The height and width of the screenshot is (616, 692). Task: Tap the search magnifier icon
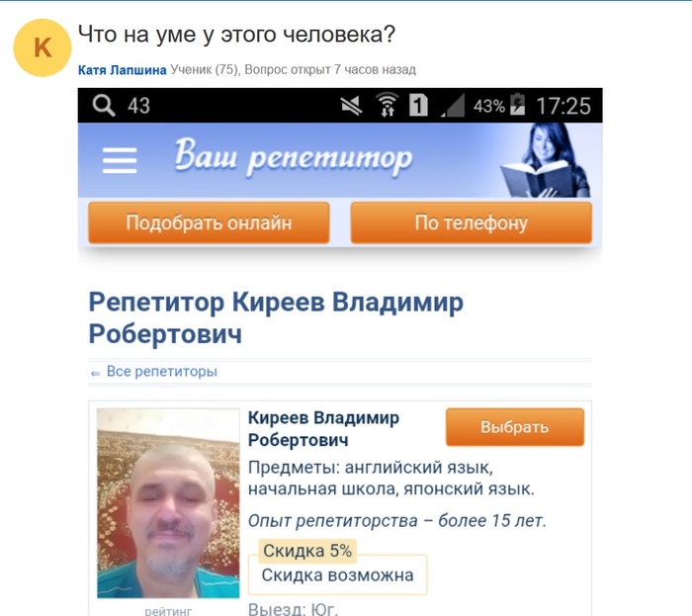click(x=104, y=106)
